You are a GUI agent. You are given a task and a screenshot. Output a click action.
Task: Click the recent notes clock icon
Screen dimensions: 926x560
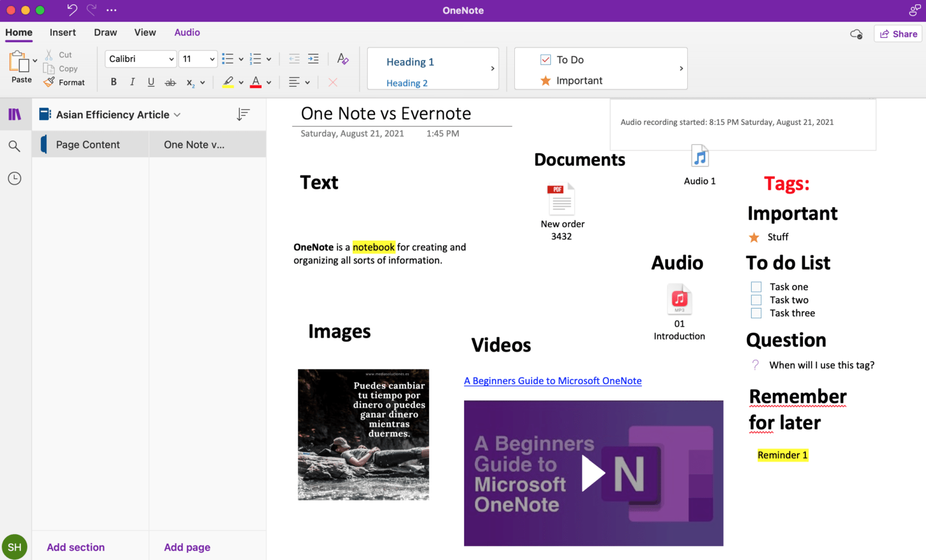(x=14, y=178)
